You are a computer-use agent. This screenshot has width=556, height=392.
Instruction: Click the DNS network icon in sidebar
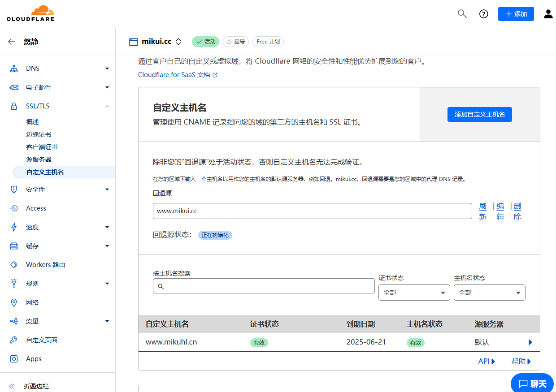[x=14, y=69]
